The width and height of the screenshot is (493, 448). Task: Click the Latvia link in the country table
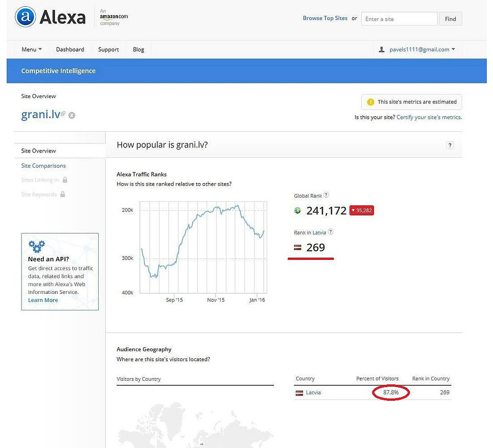tap(313, 392)
